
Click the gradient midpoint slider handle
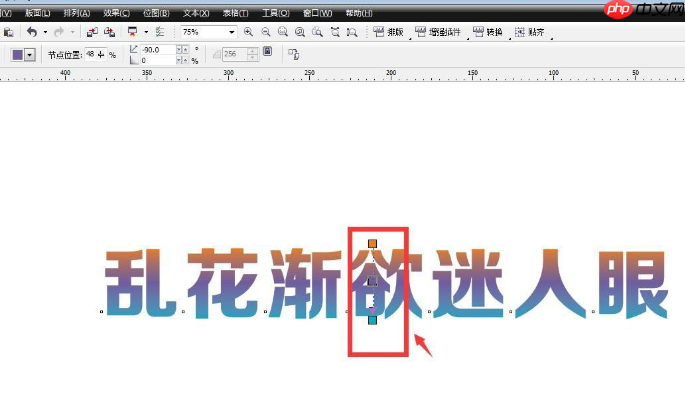click(x=372, y=310)
